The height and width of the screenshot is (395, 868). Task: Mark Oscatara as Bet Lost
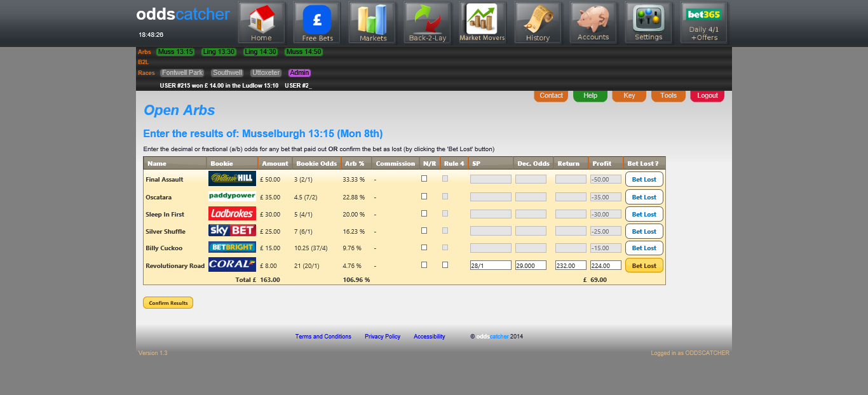click(x=644, y=197)
